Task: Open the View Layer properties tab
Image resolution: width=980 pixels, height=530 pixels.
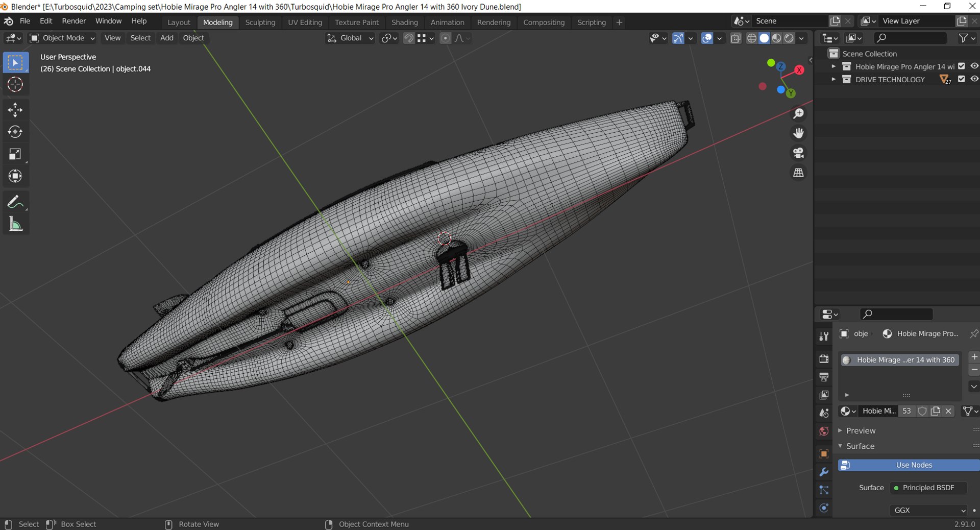Action: 823,395
